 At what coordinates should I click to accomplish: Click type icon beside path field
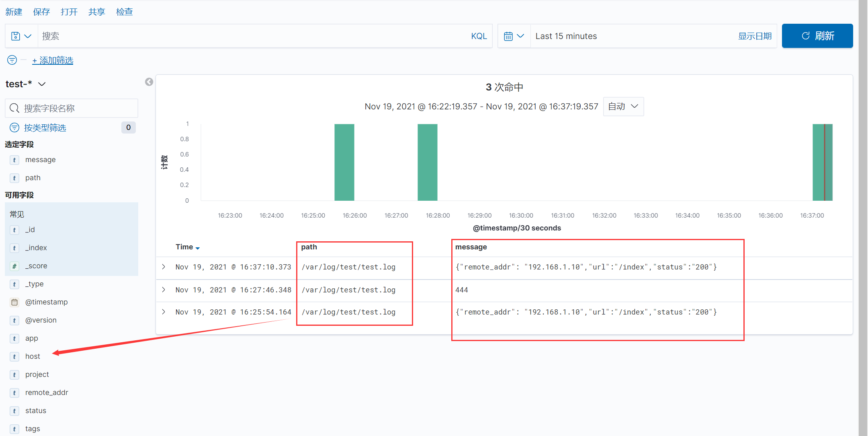pos(14,178)
